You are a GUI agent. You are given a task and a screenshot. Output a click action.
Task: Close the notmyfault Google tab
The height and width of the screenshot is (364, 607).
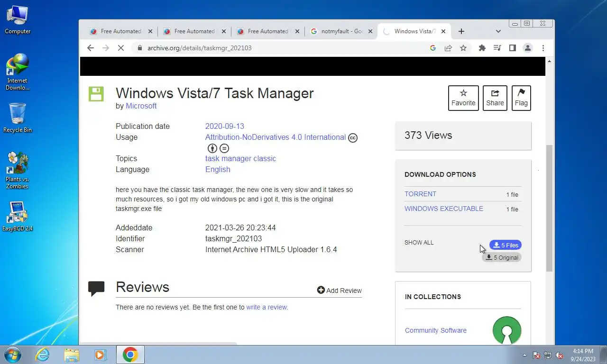click(370, 31)
